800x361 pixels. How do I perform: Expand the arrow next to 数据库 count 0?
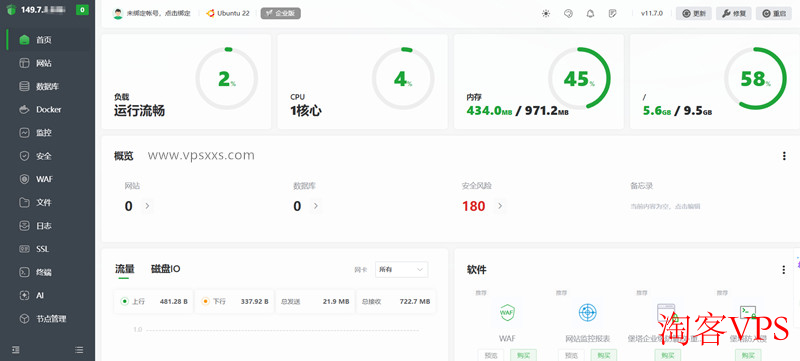click(316, 206)
